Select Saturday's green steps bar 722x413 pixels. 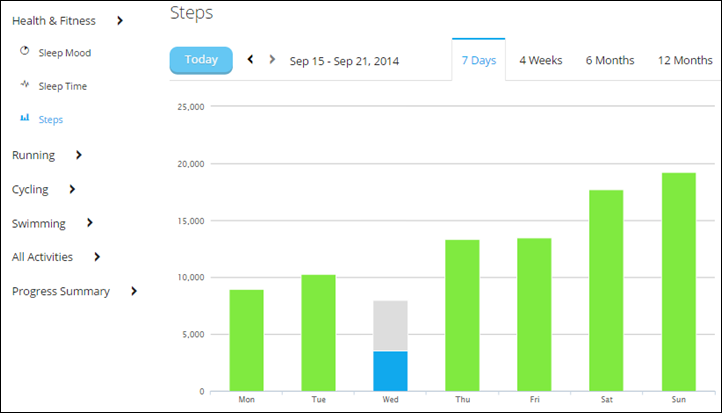point(606,291)
